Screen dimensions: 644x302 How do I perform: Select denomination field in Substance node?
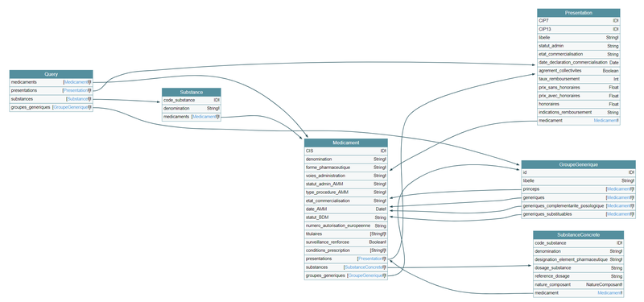pos(192,109)
